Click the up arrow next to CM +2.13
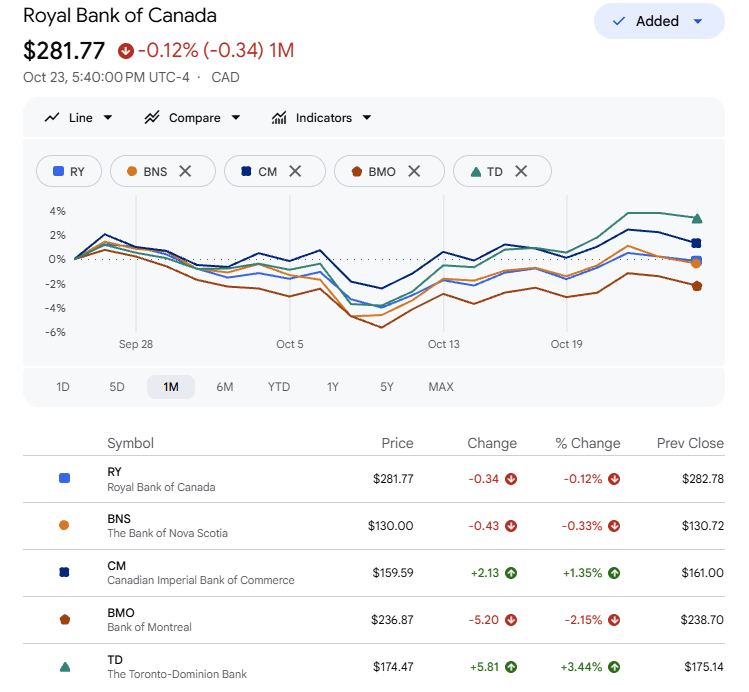This screenshot has height=692, width=749. [x=511, y=573]
